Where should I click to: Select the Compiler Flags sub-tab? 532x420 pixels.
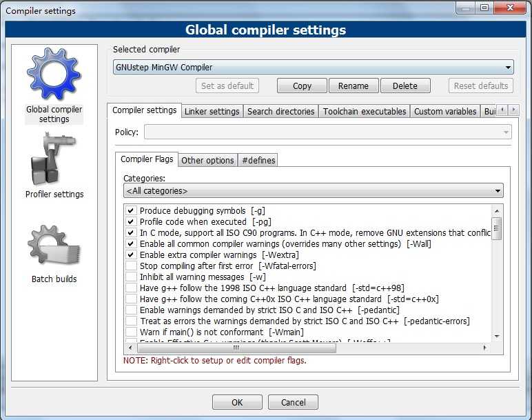click(x=147, y=159)
